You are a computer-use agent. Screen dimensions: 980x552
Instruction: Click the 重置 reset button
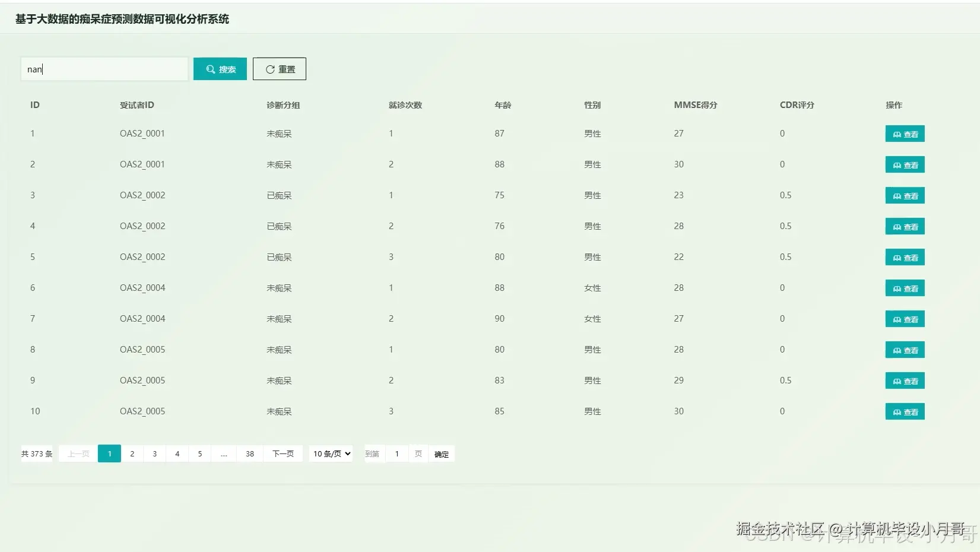280,69
